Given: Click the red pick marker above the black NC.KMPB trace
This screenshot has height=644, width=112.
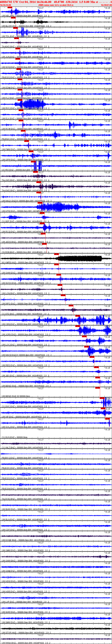Looking at the screenshot, I should (57, 254).
